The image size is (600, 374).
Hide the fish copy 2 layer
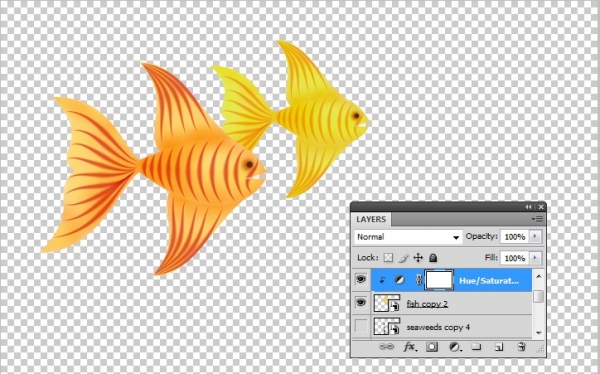361,303
